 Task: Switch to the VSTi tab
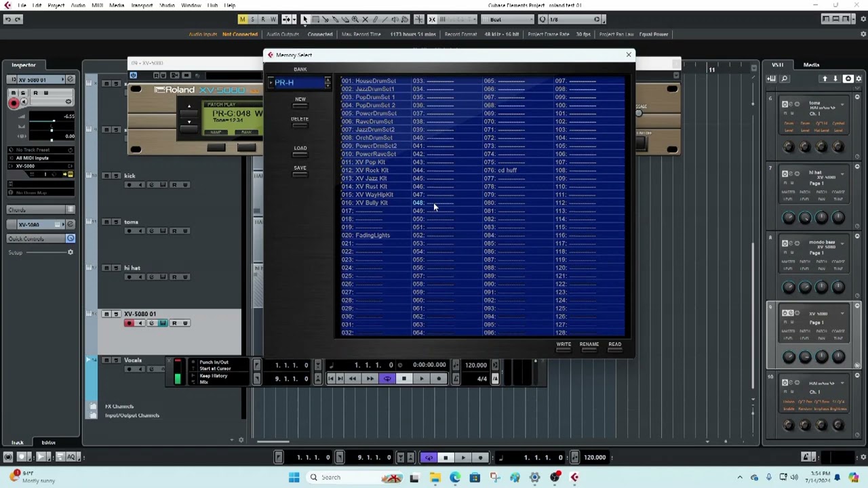coord(778,64)
